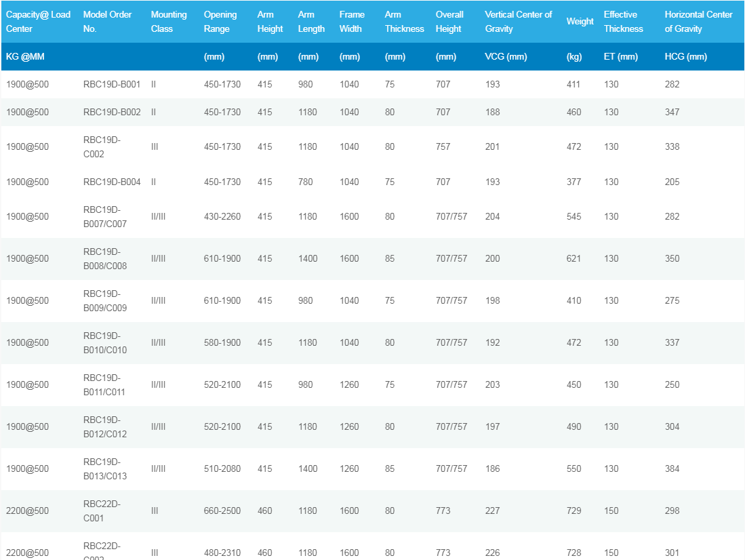Select the 384 HCG value cell
The height and width of the screenshot is (560, 745).
pyautogui.click(x=672, y=468)
